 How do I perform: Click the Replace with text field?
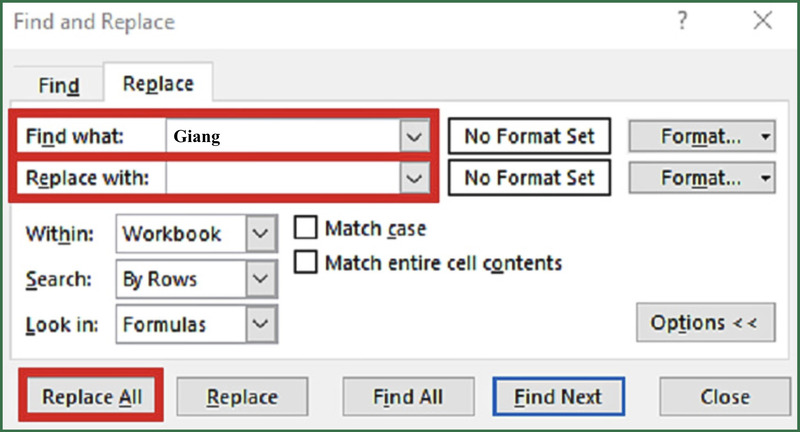coord(282,179)
